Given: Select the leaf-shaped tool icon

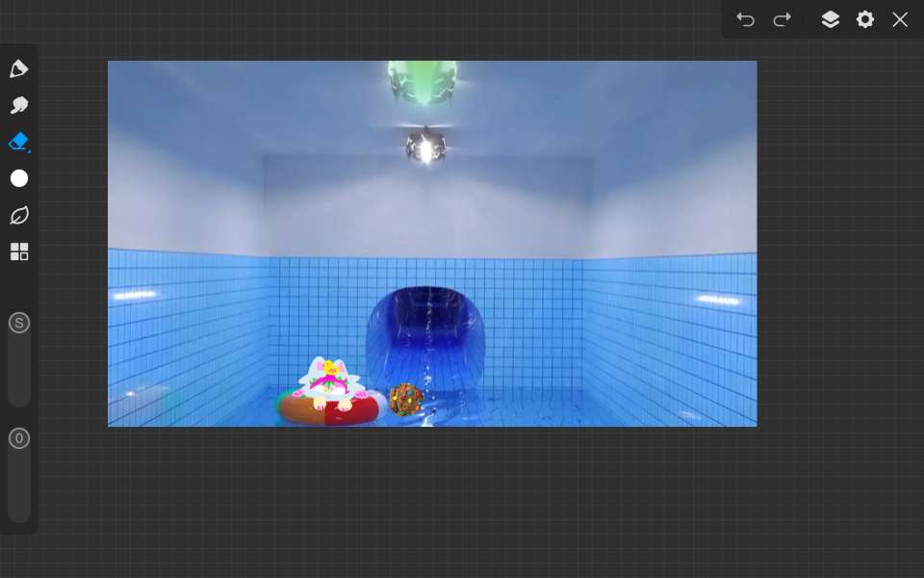Looking at the screenshot, I should tap(19, 215).
